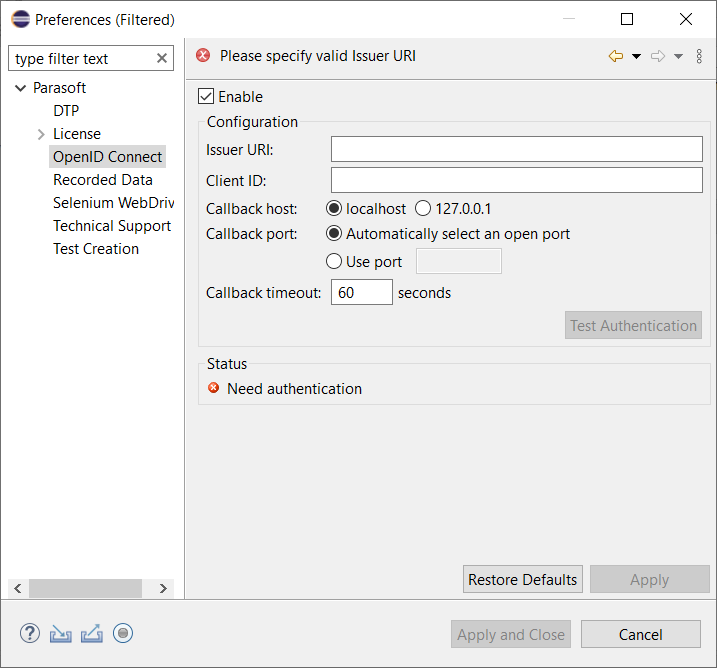Clear the filter text with X icon

coord(162,58)
